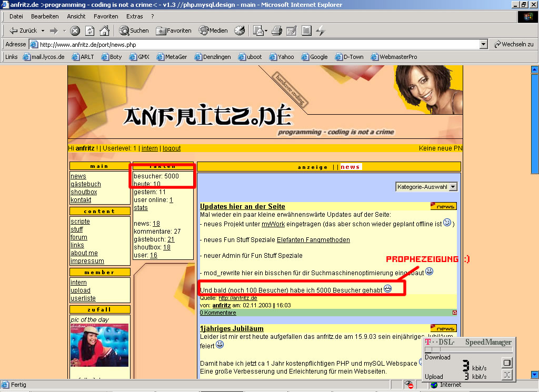
Task: Open the forum content link
Action: 79,237
